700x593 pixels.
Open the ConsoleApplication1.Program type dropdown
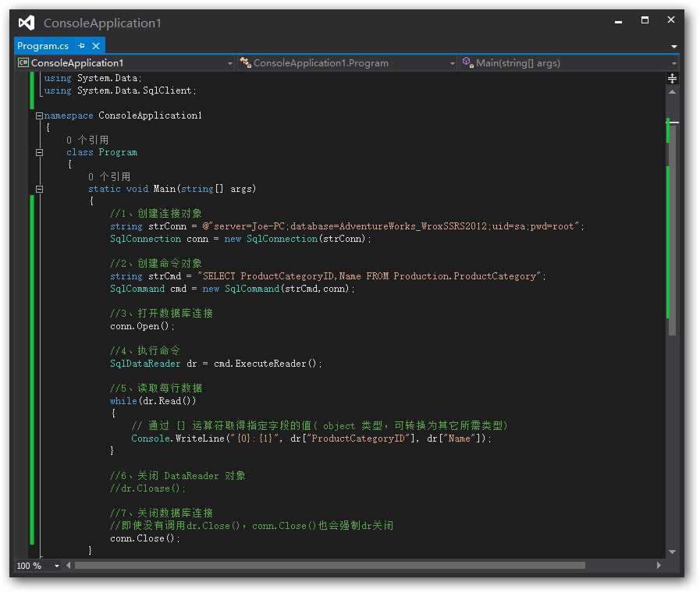(453, 63)
